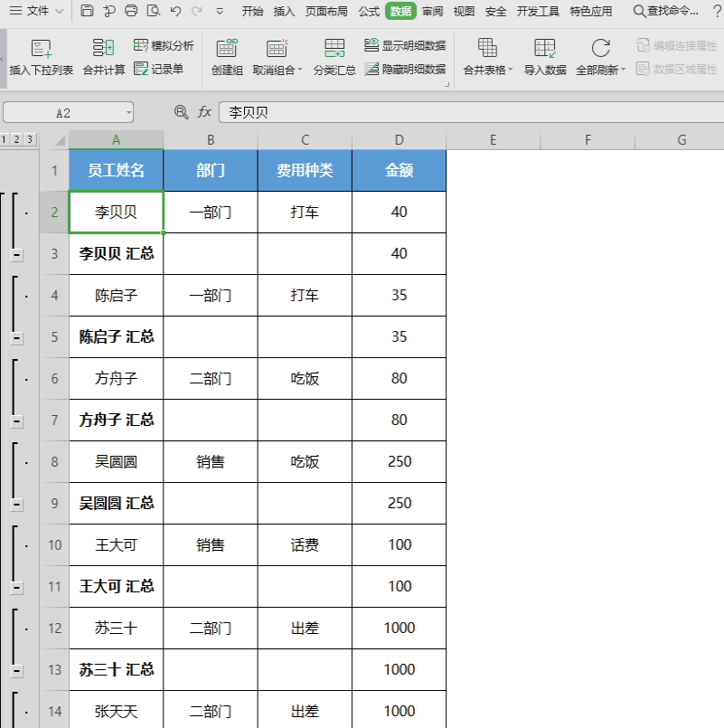724x728 pixels.
Task: Click the 创建组 (Create Group) icon
Action: click(227, 56)
